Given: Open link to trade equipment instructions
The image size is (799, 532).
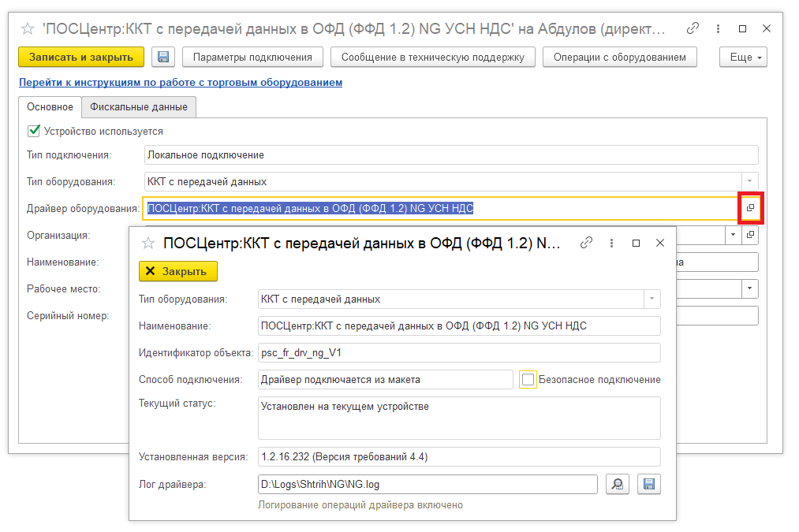Looking at the screenshot, I should [181, 83].
